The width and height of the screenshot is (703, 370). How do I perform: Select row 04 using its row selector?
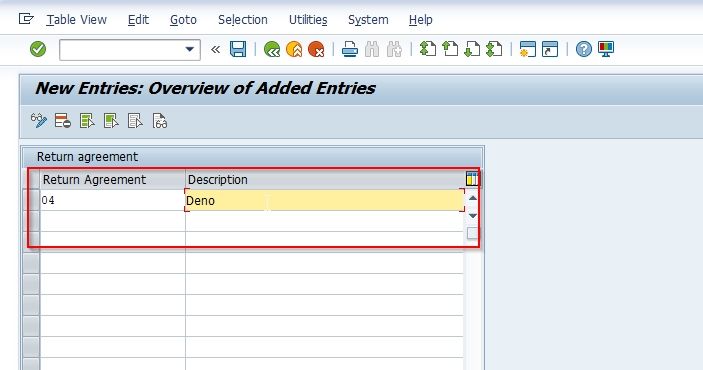click(x=31, y=200)
